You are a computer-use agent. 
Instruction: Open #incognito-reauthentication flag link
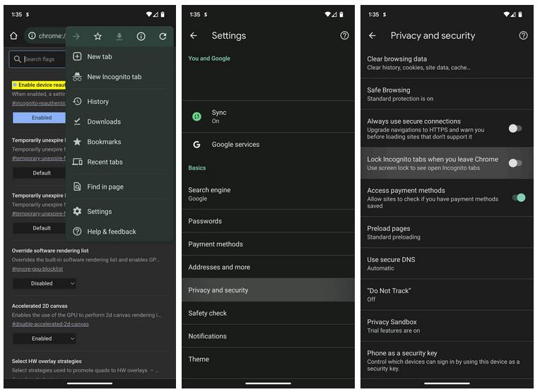pyautogui.click(x=39, y=103)
